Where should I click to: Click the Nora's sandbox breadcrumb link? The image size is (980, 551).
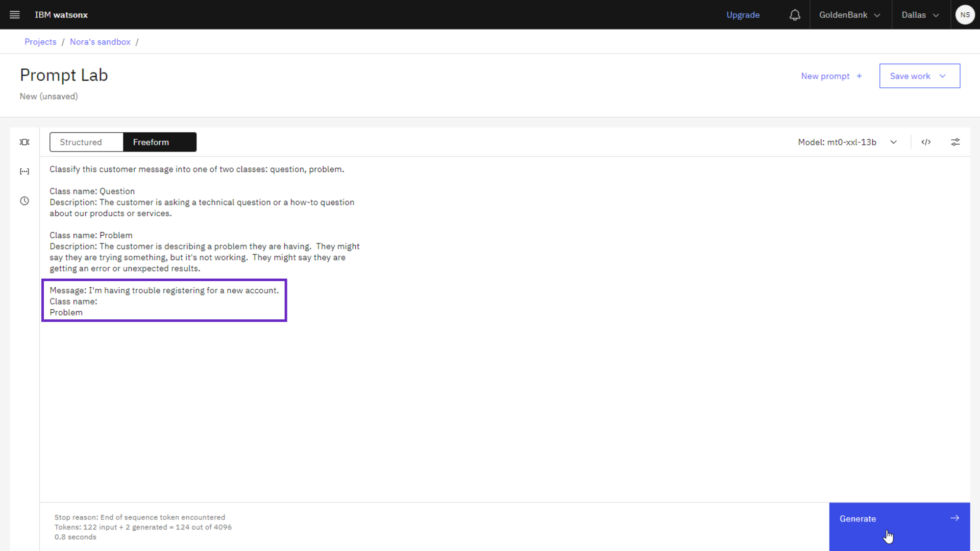(x=100, y=42)
